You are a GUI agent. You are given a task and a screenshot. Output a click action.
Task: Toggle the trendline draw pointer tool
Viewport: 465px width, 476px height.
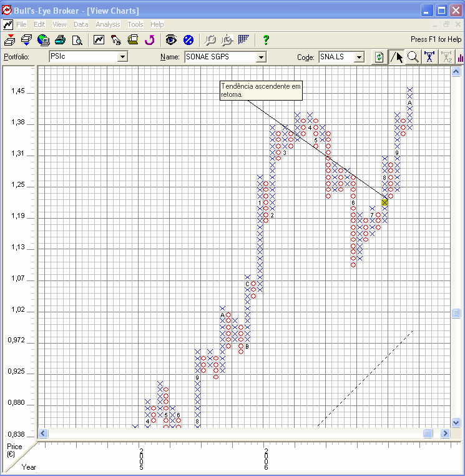point(397,57)
